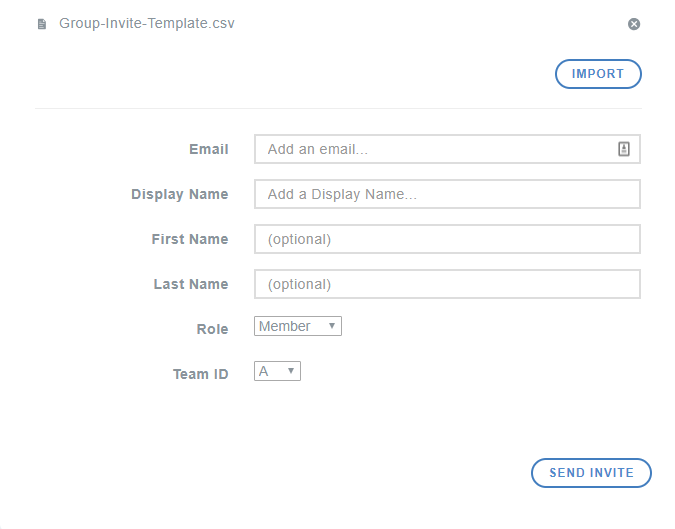This screenshot has height=529, width=675.
Task: Remove the Group-Invite-Template.csv file
Action: [633, 24]
